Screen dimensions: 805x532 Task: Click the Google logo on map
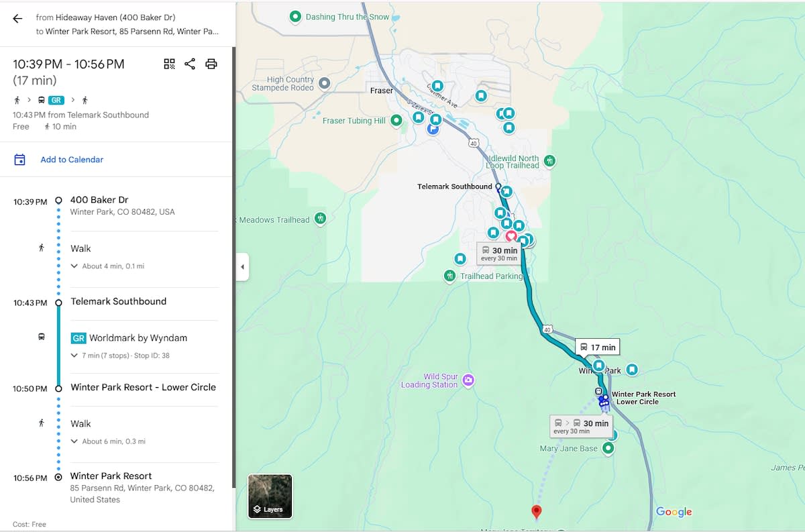click(x=674, y=512)
